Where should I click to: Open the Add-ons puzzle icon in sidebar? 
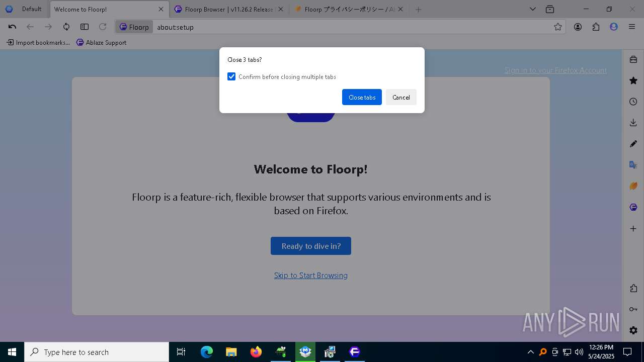633,288
